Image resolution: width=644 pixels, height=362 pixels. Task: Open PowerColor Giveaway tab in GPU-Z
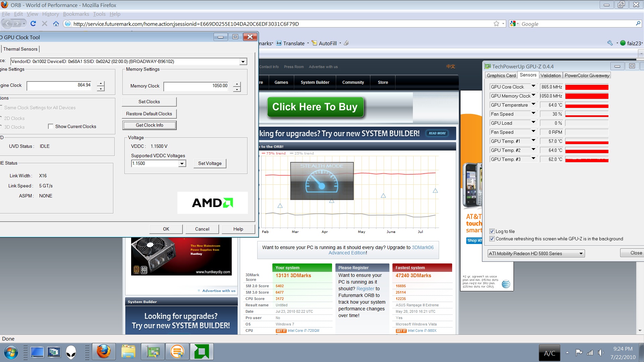[587, 75]
